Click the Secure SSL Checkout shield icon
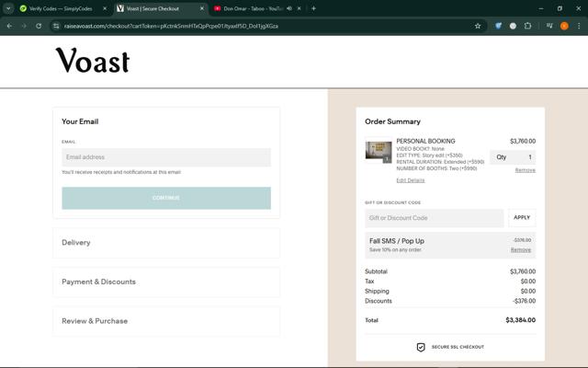The height and width of the screenshot is (368, 588). click(x=421, y=348)
